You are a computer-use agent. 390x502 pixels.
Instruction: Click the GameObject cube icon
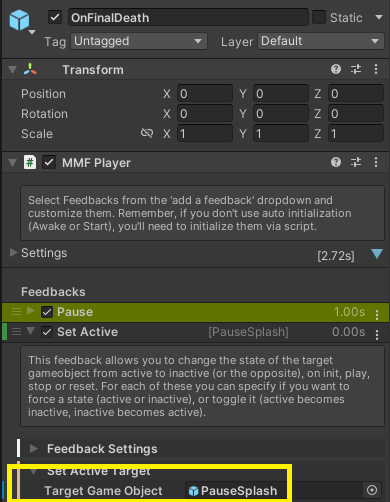pyautogui.click(x=19, y=20)
